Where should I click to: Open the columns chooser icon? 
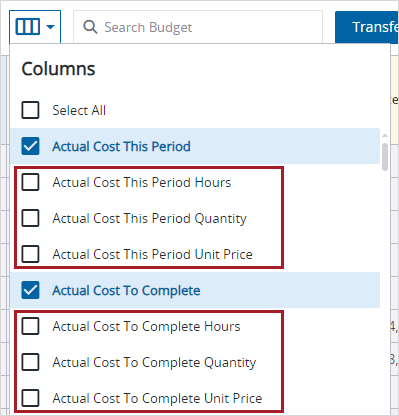click(28, 27)
